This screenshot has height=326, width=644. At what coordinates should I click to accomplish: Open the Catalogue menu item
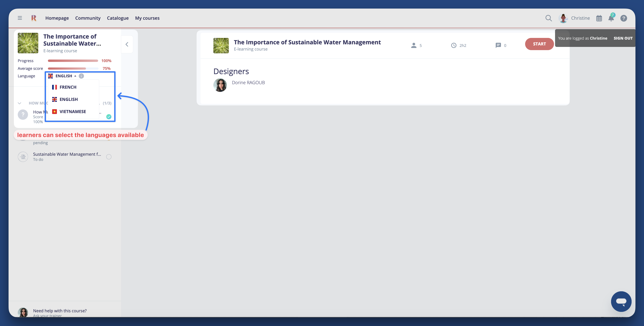118,18
